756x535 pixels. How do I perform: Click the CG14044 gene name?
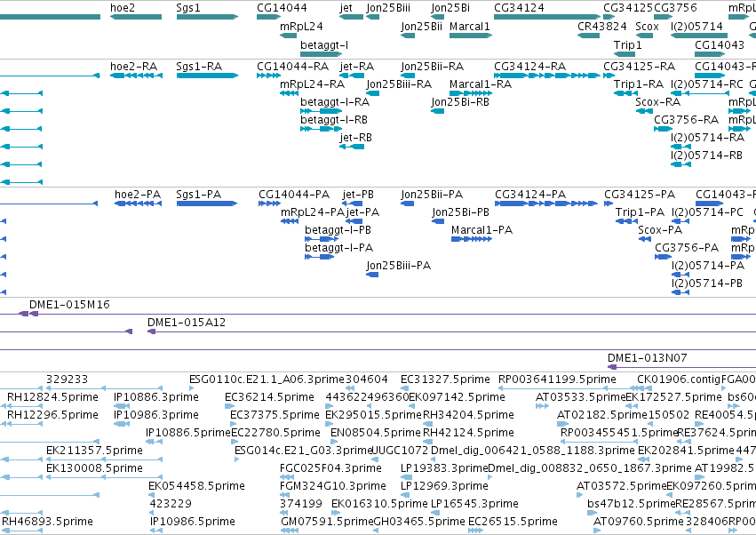point(282,8)
